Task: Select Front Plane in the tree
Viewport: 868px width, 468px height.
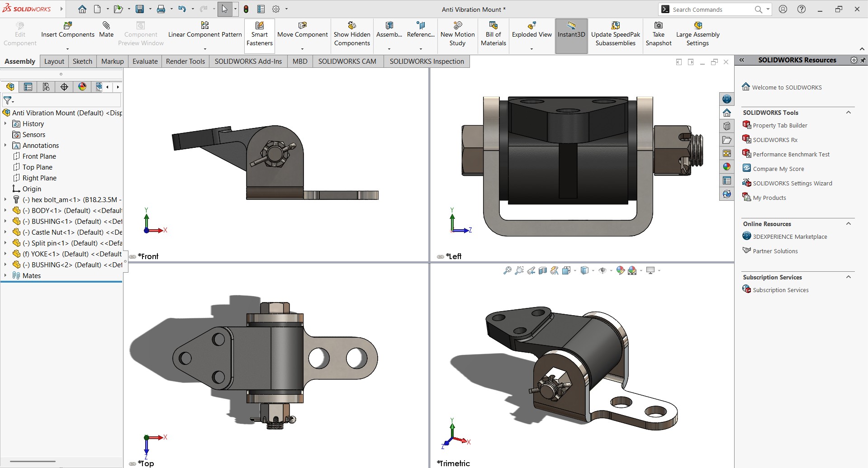Action: pyautogui.click(x=39, y=156)
